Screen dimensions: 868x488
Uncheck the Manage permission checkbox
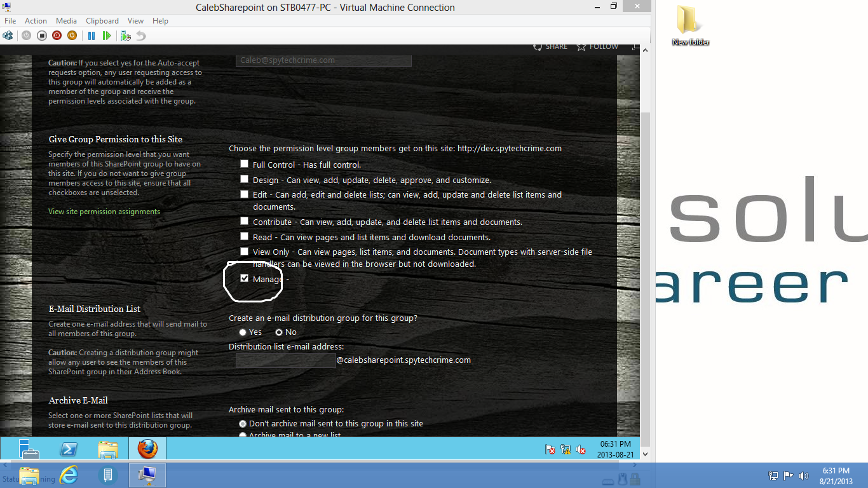(244, 278)
